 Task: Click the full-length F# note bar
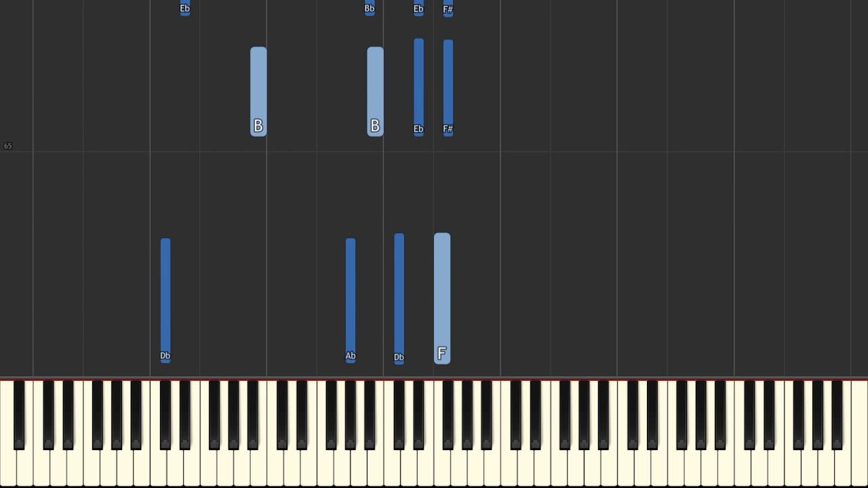(448, 87)
